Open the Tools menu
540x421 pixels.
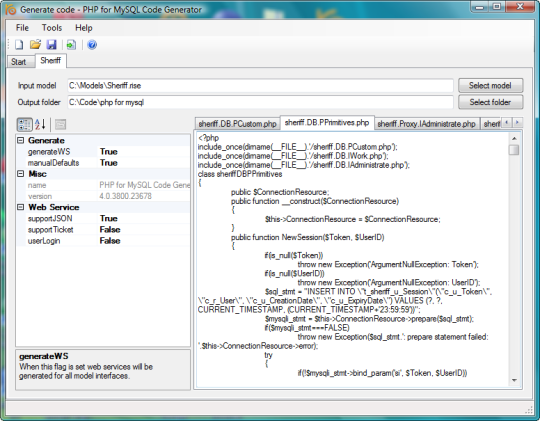coord(52,28)
